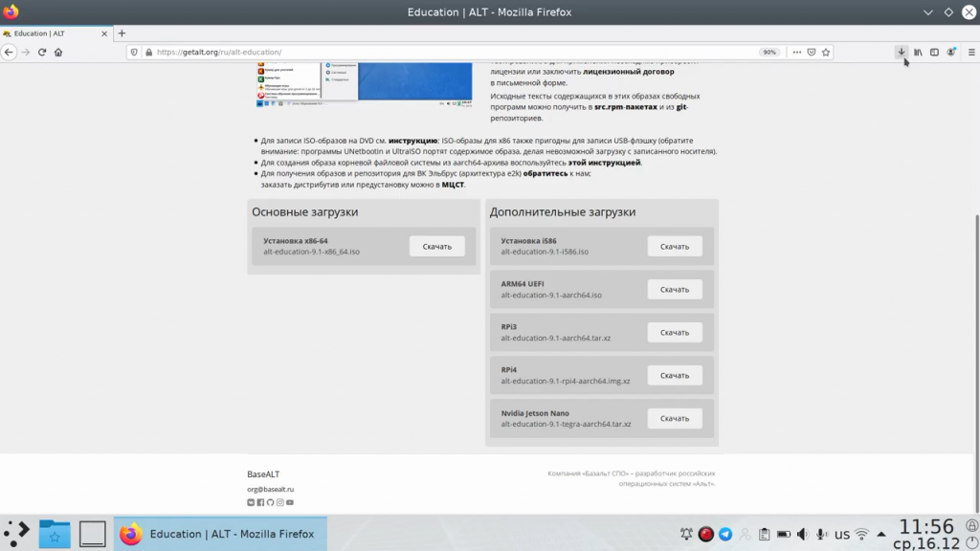Email org@basealt.ru from the footer
This screenshot has width=980, height=551.
[270, 489]
